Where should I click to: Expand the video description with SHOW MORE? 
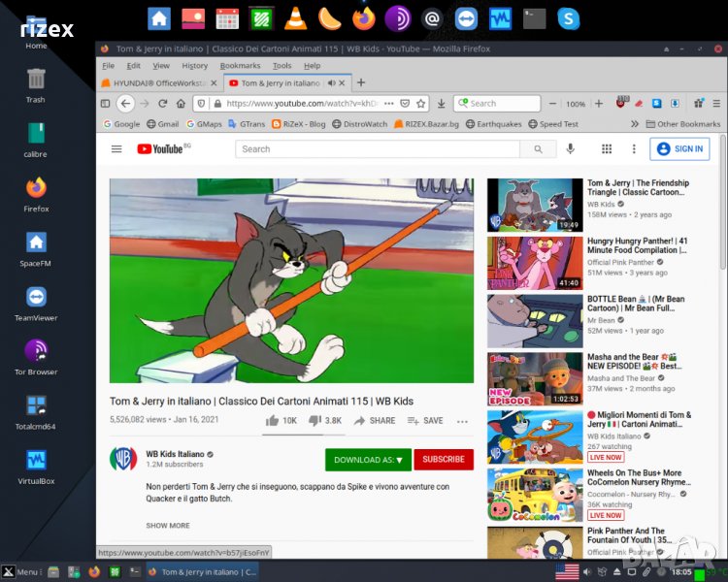coord(168,526)
